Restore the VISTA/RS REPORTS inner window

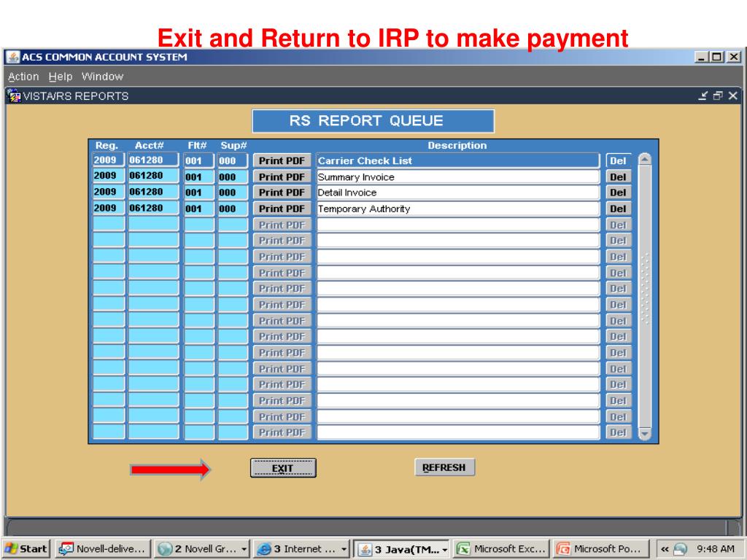(x=718, y=96)
